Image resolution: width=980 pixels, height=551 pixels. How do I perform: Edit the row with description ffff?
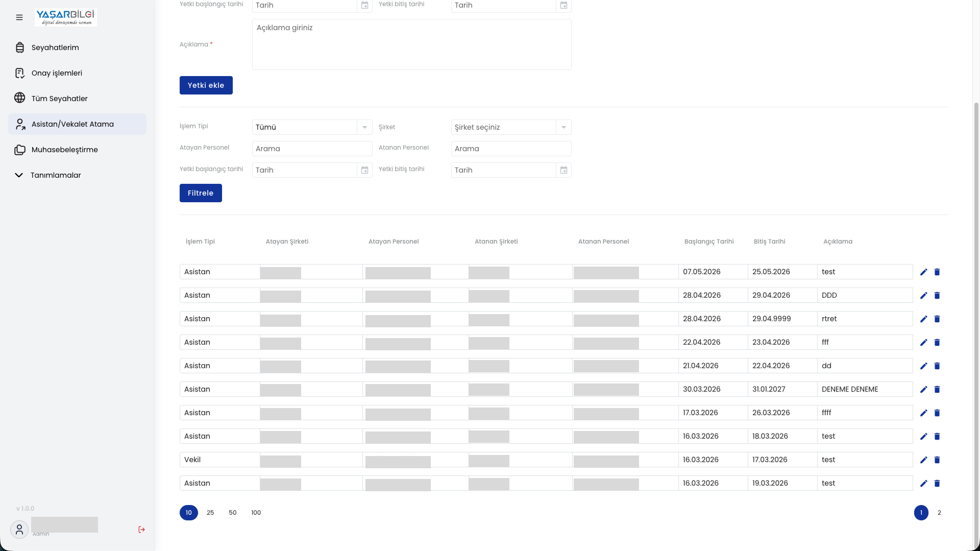(x=923, y=413)
